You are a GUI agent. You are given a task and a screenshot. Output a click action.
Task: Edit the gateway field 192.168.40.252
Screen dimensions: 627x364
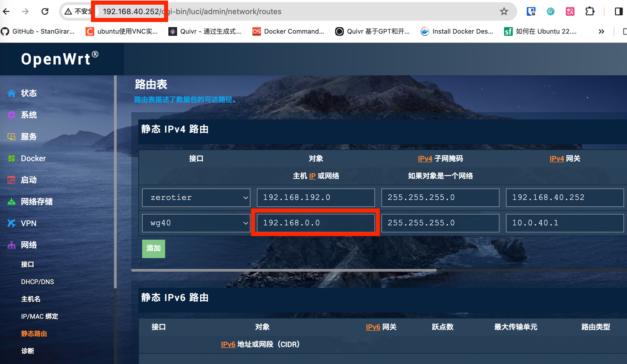(x=565, y=198)
